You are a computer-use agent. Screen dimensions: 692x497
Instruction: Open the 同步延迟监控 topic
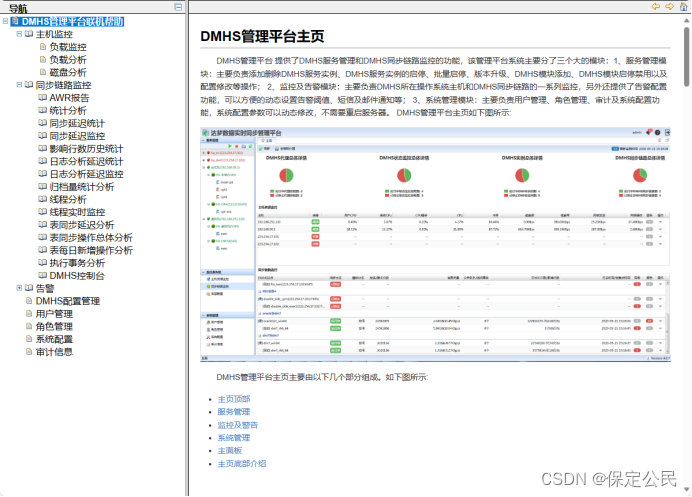(x=77, y=136)
